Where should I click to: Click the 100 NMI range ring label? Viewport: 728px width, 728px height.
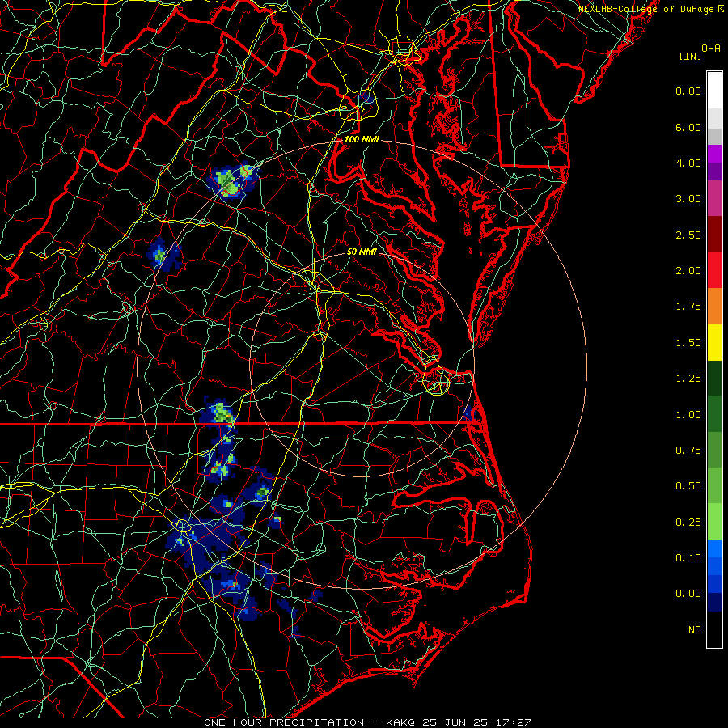click(362, 139)
